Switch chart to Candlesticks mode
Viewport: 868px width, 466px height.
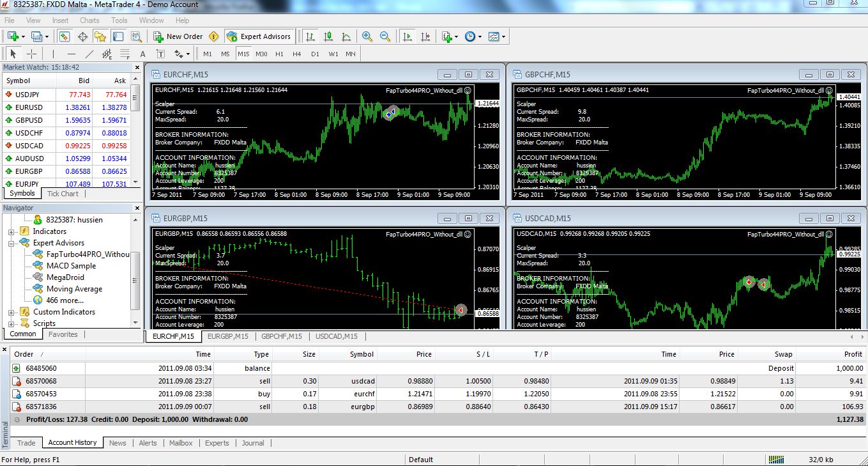click(x=328, y=36)
